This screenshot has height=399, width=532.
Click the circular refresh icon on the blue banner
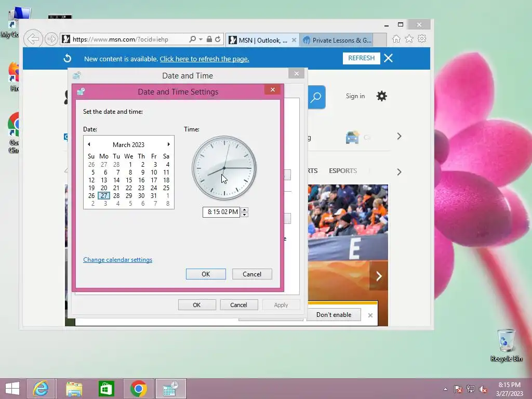point(68,58)
